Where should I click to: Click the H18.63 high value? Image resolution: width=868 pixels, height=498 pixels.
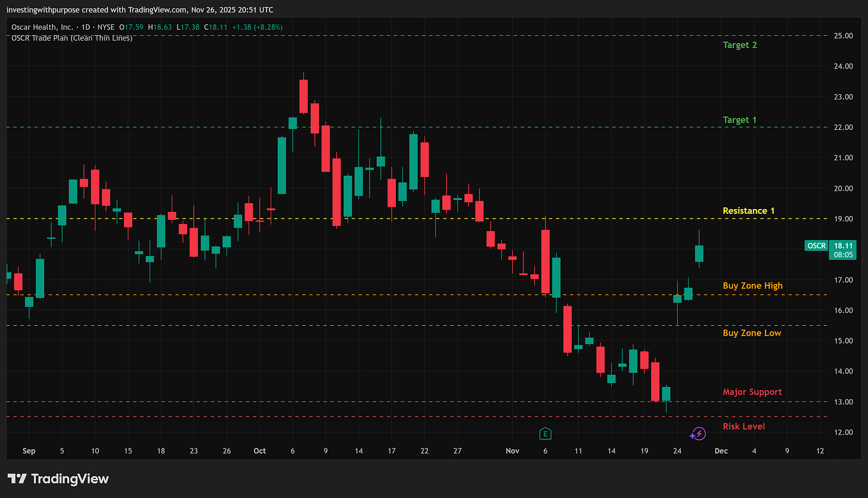coord(160,27)
